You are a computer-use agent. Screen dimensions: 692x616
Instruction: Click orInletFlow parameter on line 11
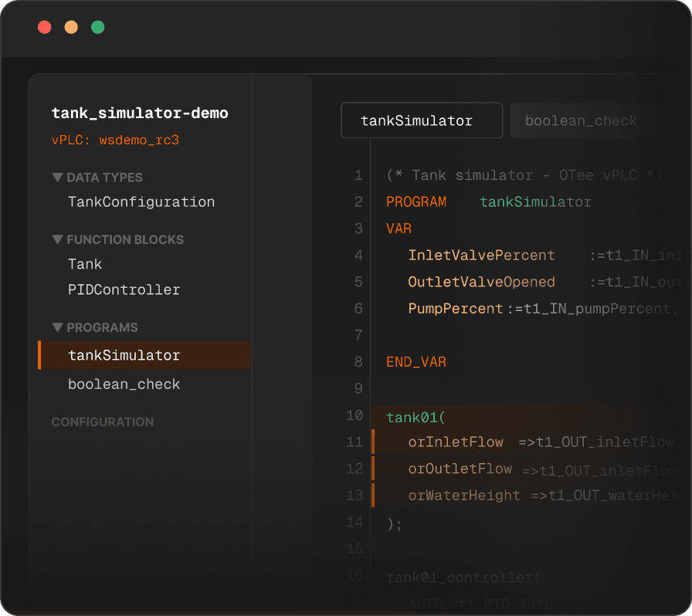pos(456,442)
